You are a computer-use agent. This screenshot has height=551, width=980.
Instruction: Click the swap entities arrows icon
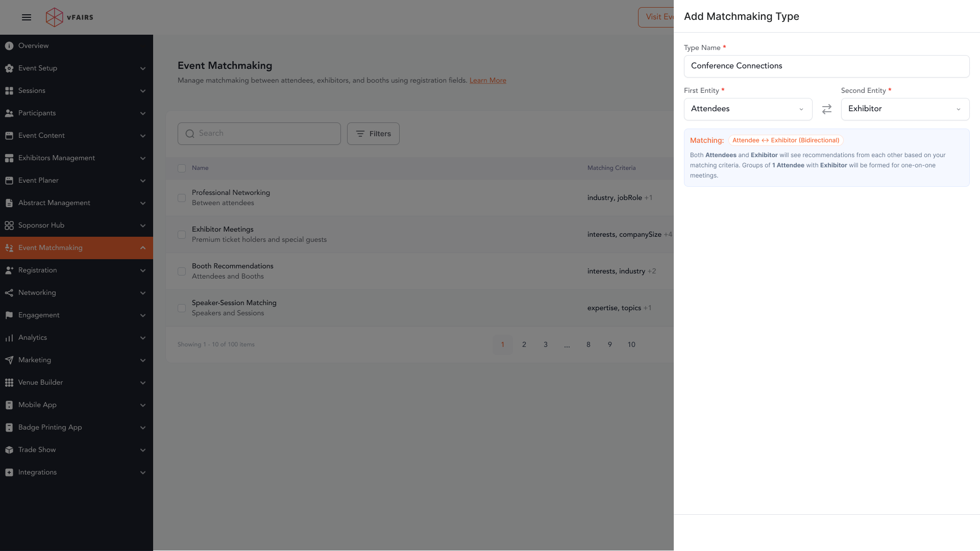(826, 109)
